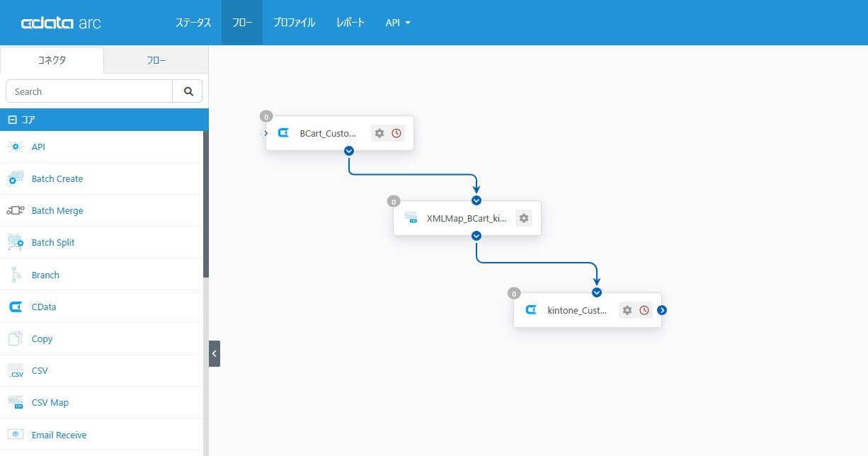The width and height of the screenshot is (868, 456).
Task: Click the Batch Split label
Action: (x=53, y=243)
